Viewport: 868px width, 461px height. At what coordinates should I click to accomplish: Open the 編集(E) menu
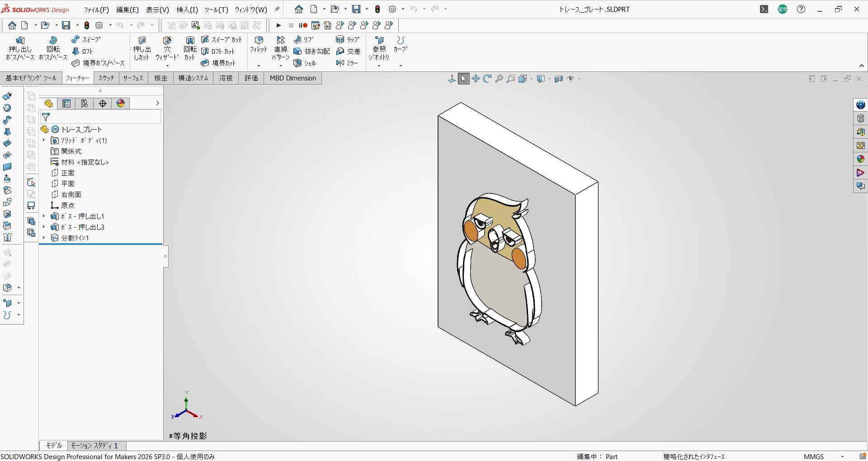pos(127,9)
